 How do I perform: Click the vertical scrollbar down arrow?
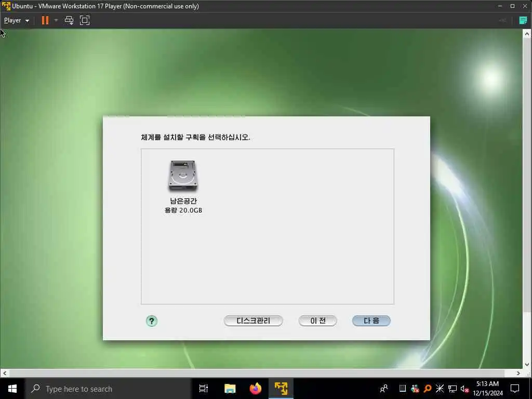pos(527,364)
